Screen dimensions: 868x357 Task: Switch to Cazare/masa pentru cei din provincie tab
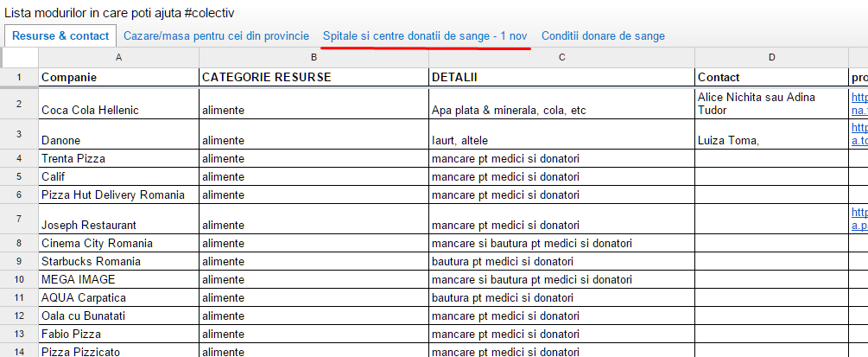point(216,36)
